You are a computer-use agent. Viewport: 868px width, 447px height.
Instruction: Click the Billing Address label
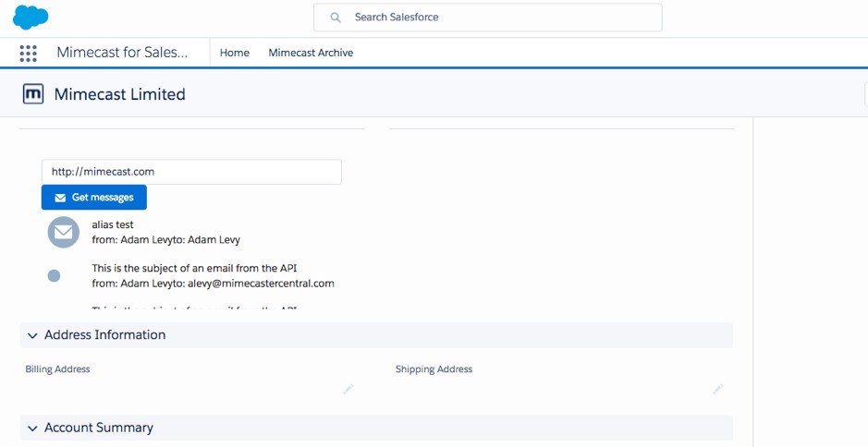(57, 369)
